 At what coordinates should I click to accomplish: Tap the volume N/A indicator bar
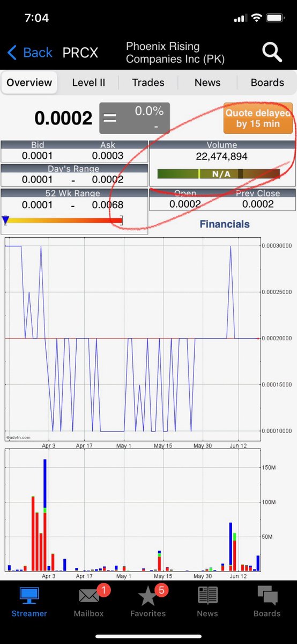(x=219, y=174)
